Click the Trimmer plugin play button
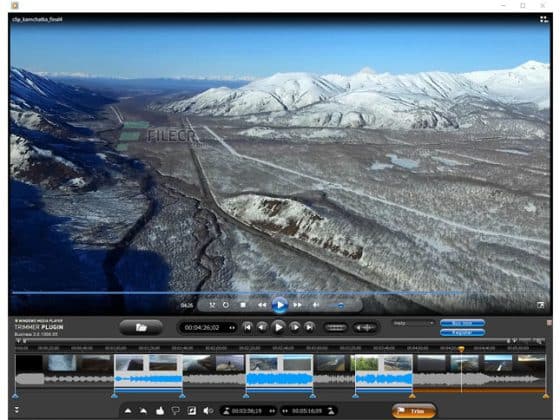 279,327
